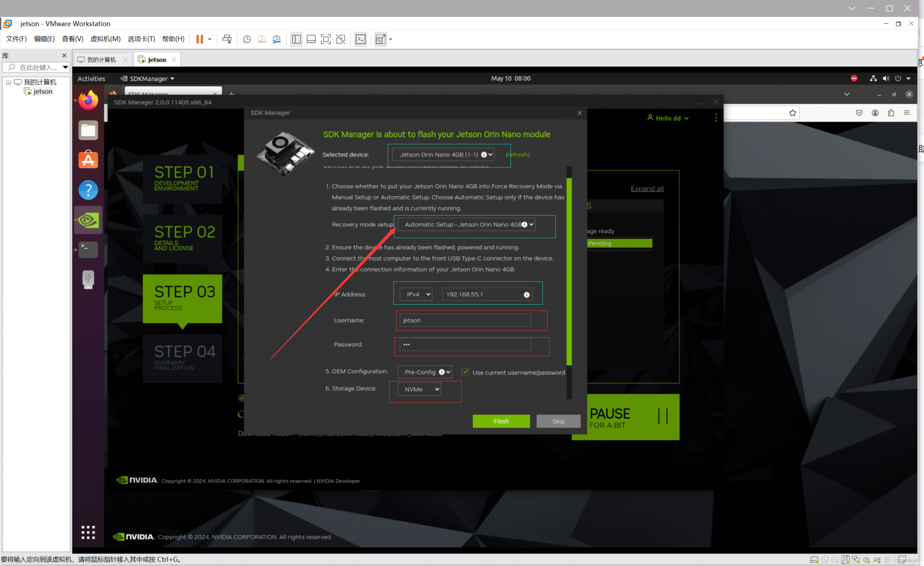Viewport: 924px width, 566px height.
Task: Switch to the 我的计算机 tab
Action: [101, 59]
